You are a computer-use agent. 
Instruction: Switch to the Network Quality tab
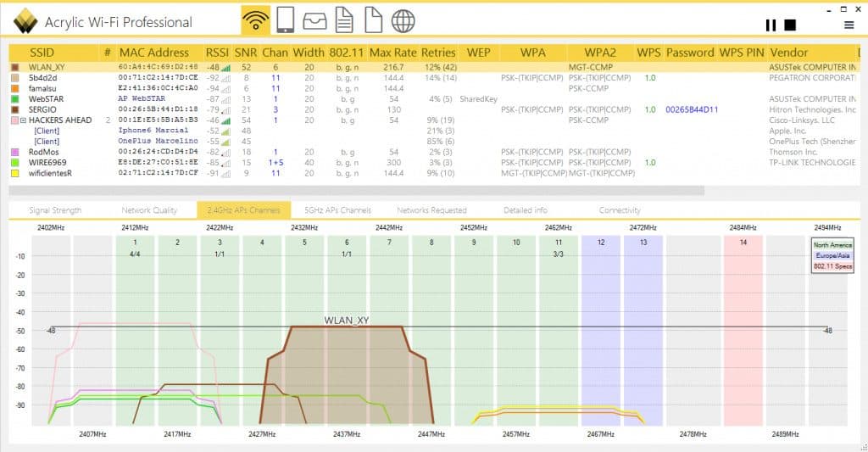point(149,210)
